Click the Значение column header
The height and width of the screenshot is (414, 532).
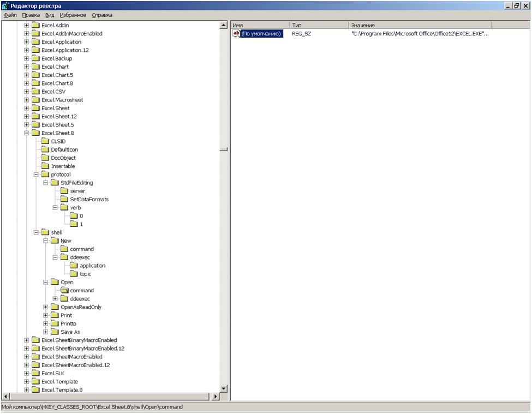[x=420, y=25]
